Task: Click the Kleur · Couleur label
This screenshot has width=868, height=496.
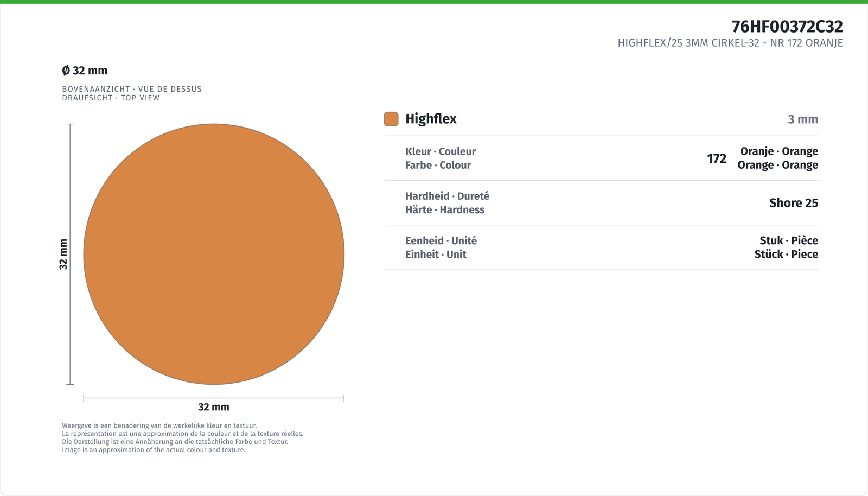Action: pyautogui.click(x=441, y=151)
